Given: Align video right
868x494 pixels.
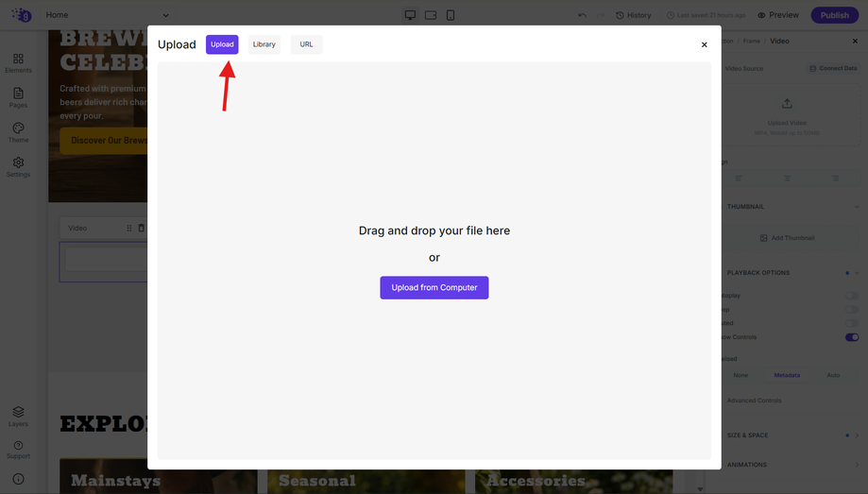Looking at the screenshot, I should 835,179.
